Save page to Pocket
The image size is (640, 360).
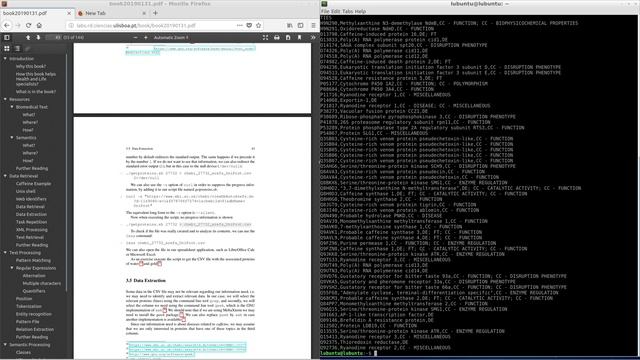[249, 25]
